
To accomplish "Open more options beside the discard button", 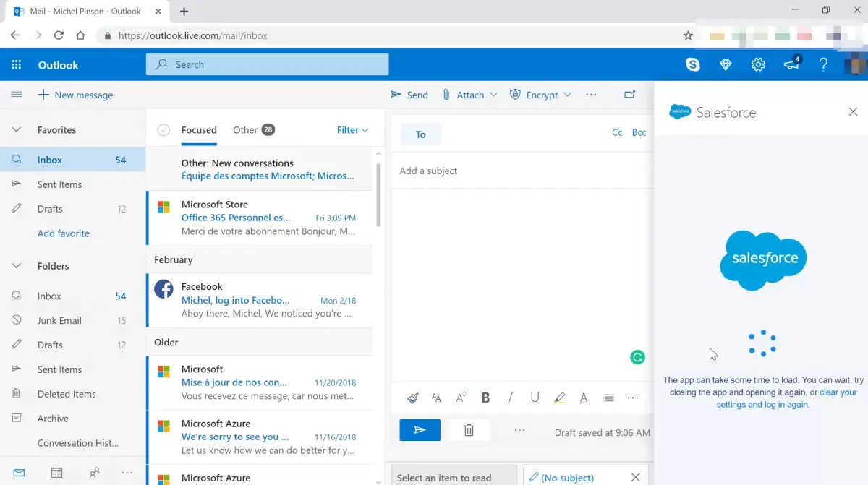I will [519, 430].
